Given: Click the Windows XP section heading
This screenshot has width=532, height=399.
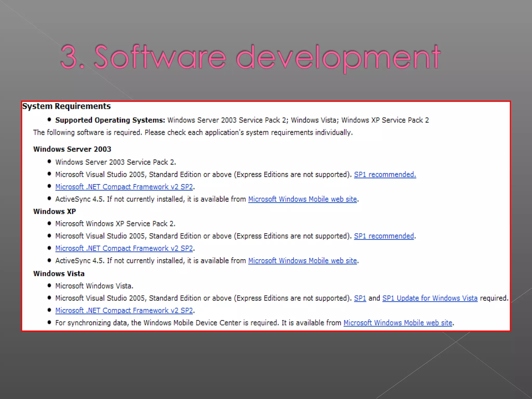Looking at the screenshot, I should point(55,211).
